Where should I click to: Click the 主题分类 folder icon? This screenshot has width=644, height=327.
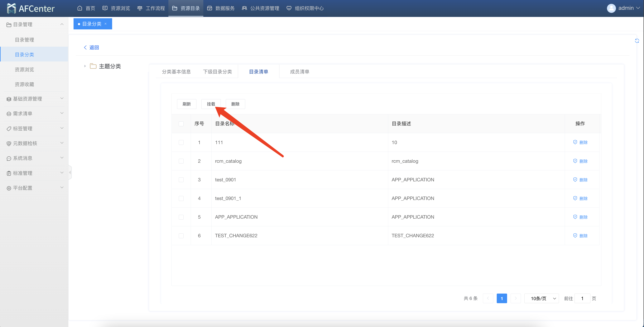(93, 66)
